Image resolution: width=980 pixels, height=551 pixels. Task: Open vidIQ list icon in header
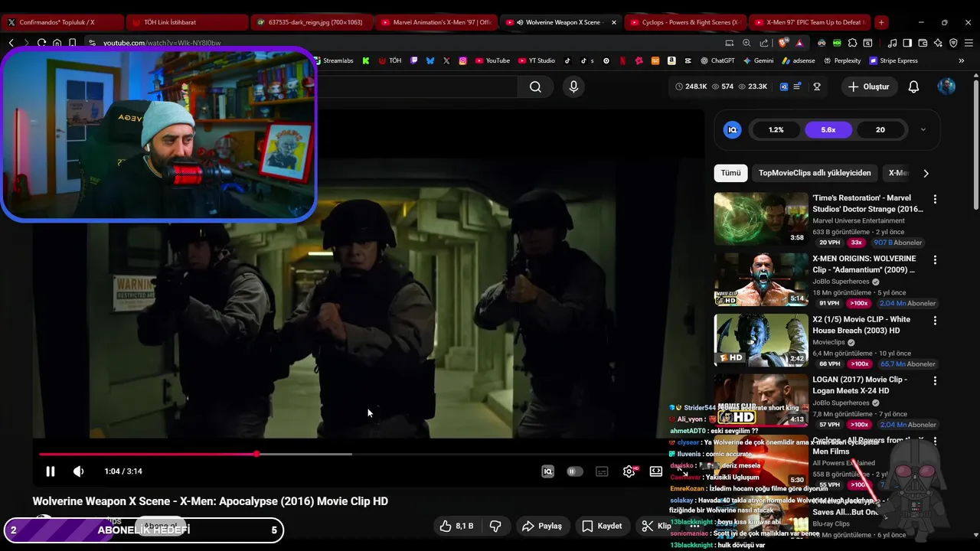pyautogui.click(x=797, y=86)
